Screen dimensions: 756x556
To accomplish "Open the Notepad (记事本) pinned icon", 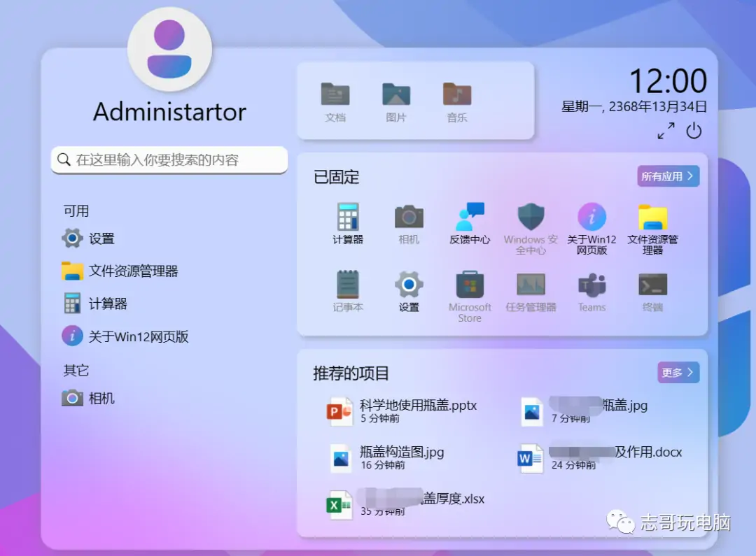I will pos(348,286).
